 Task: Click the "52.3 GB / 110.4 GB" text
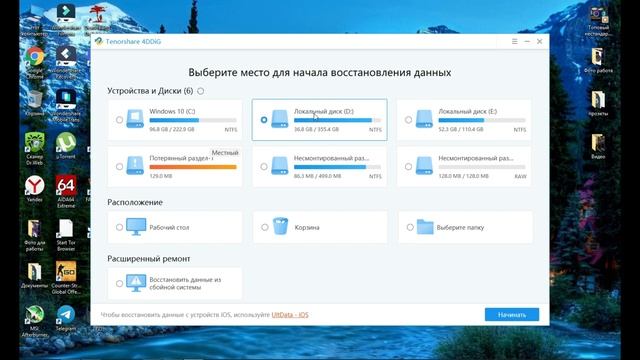(460, 129)
